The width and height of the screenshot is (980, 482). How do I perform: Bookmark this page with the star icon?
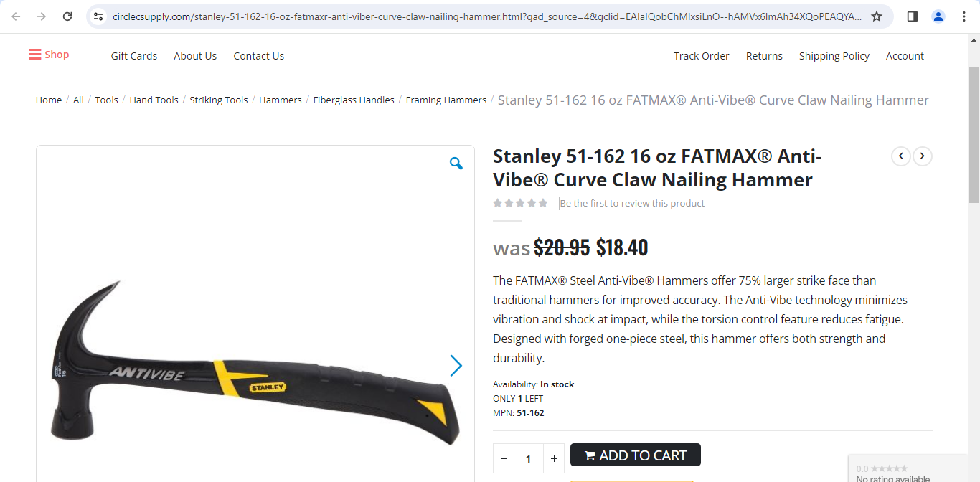tap(877, 16)
